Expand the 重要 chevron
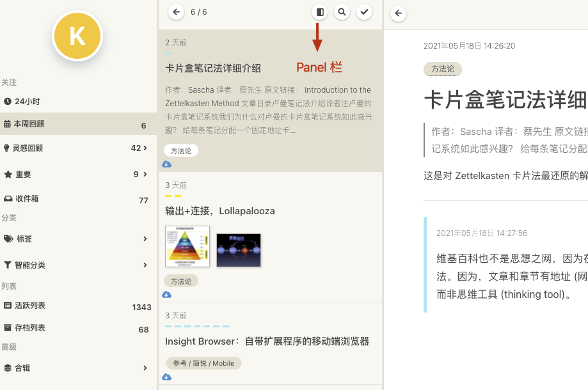 pyautogui.click(x=145, y=174)
